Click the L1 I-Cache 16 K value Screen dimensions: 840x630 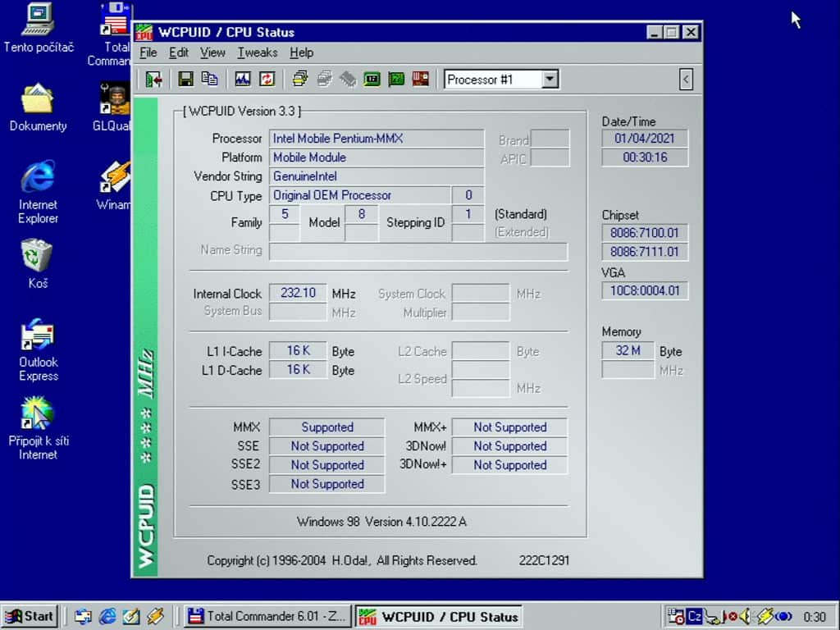pos(298,351)
